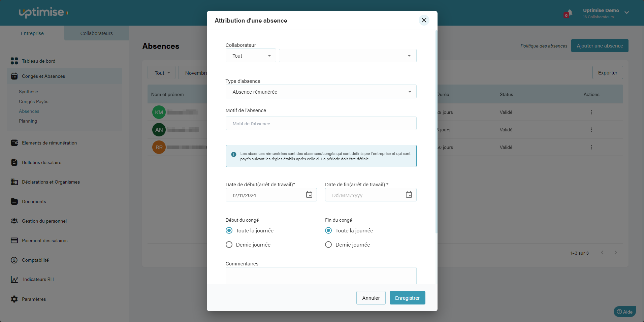Click the AN collaborator avatar

(x=159, y=130)
